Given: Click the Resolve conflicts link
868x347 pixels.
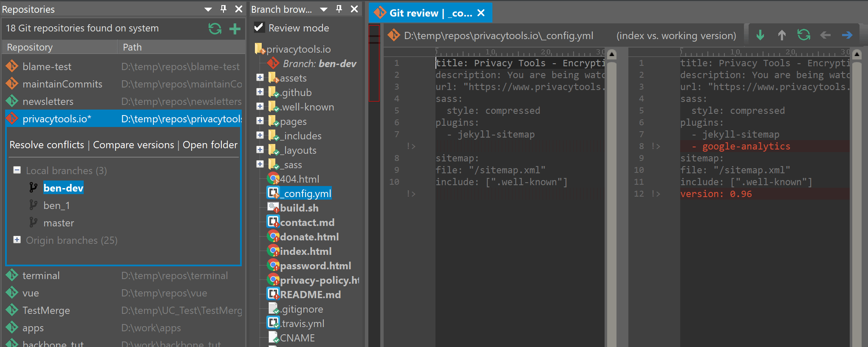Looking at the screenshot, I should point(47,145).
